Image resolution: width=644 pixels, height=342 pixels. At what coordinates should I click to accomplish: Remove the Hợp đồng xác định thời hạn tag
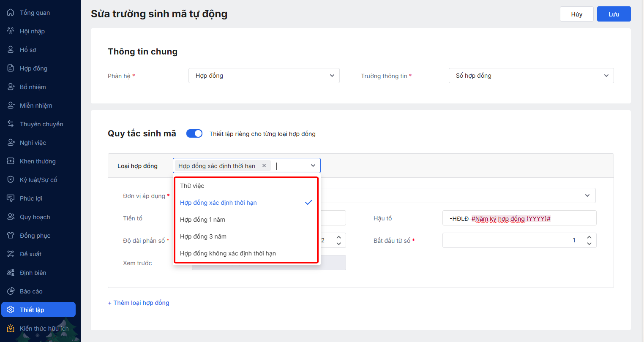[x=264, y=166]
